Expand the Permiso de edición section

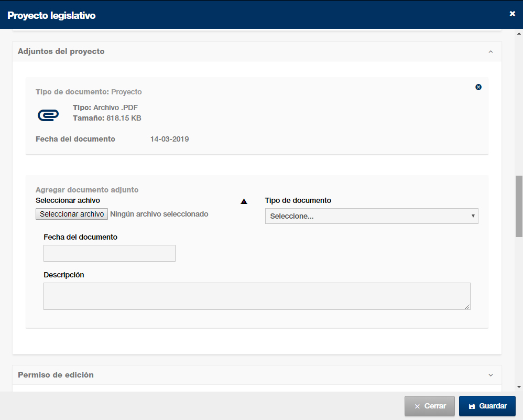point(491,375)
